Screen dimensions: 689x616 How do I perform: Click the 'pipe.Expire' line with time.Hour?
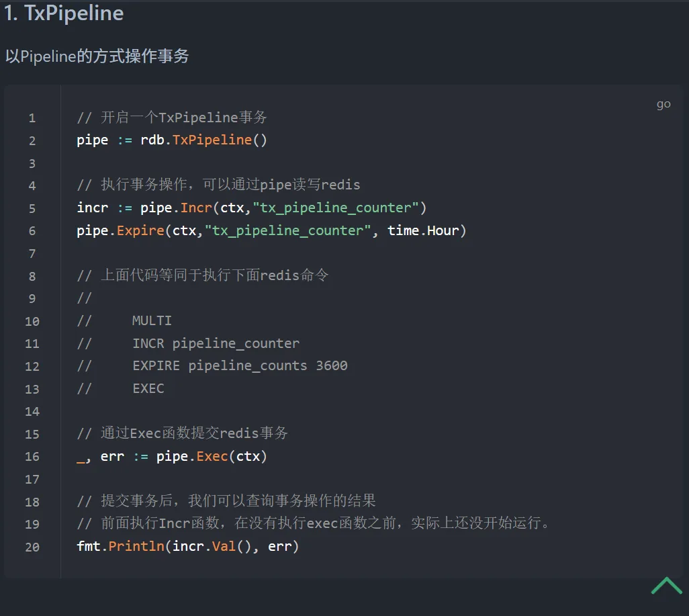pyautogui.click(x=271, y=230)
